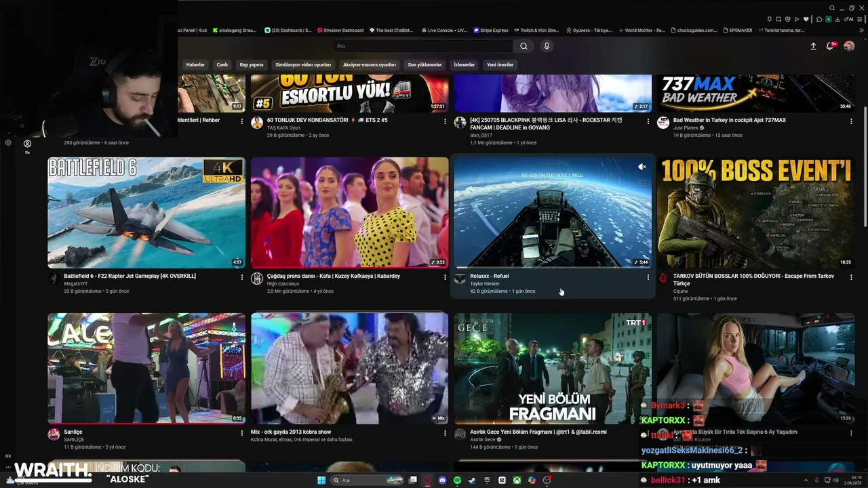Open Spotify from the taskbar
The height and width of the screenshot is (488, 868).
pos(458,480)
